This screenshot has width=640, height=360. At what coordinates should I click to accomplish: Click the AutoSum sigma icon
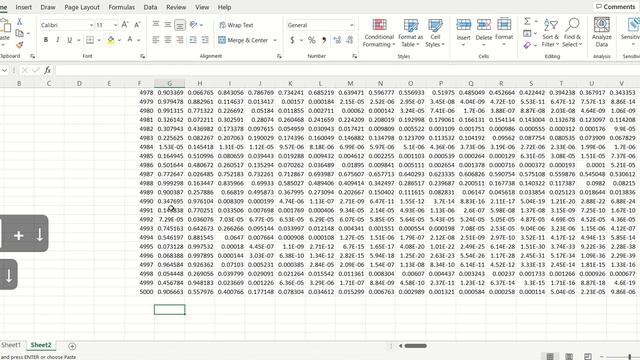pos(527,21)
